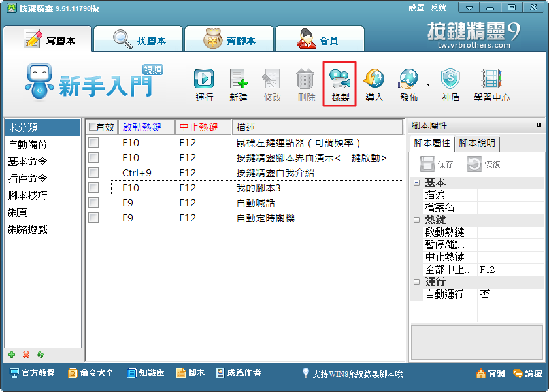Toggle the 有效 select-all checkbox in header
Image resolution: width=549 pixels, height=392 pixels.
93,127
